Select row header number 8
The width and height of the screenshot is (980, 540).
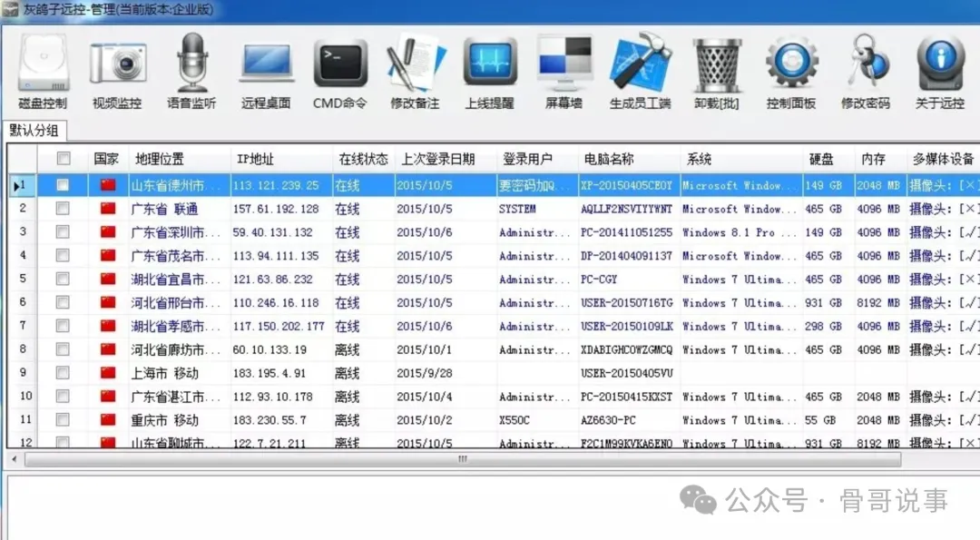tap(23, 349)
